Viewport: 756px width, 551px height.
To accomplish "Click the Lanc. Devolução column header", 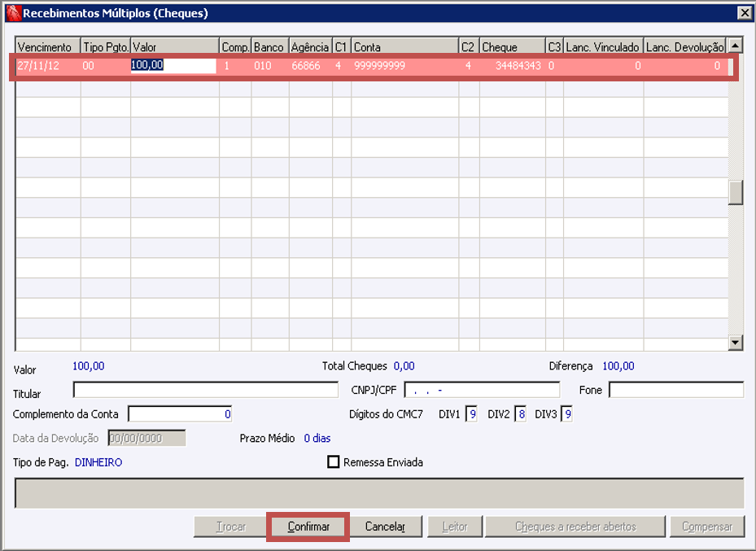I will pos(684,46).
